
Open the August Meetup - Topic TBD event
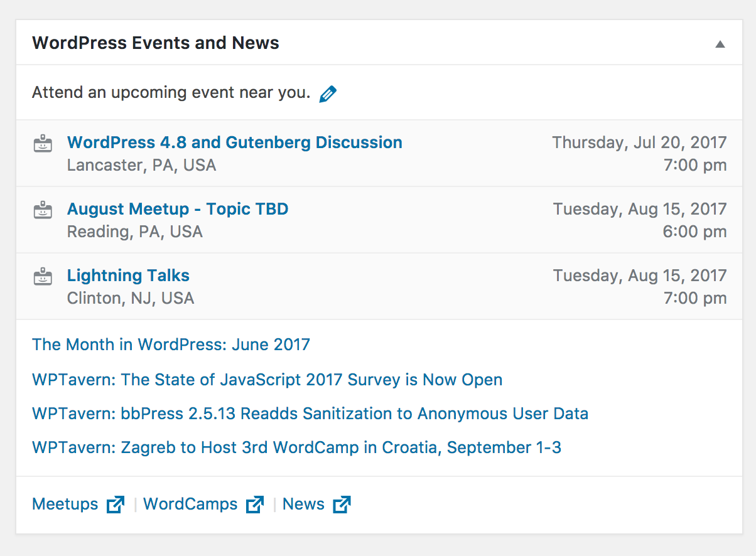(178, 209)
